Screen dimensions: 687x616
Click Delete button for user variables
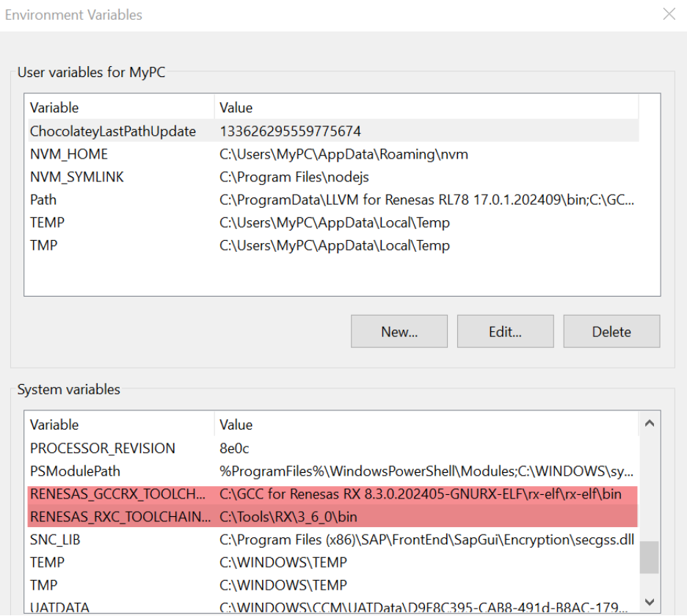click(611, 331)
